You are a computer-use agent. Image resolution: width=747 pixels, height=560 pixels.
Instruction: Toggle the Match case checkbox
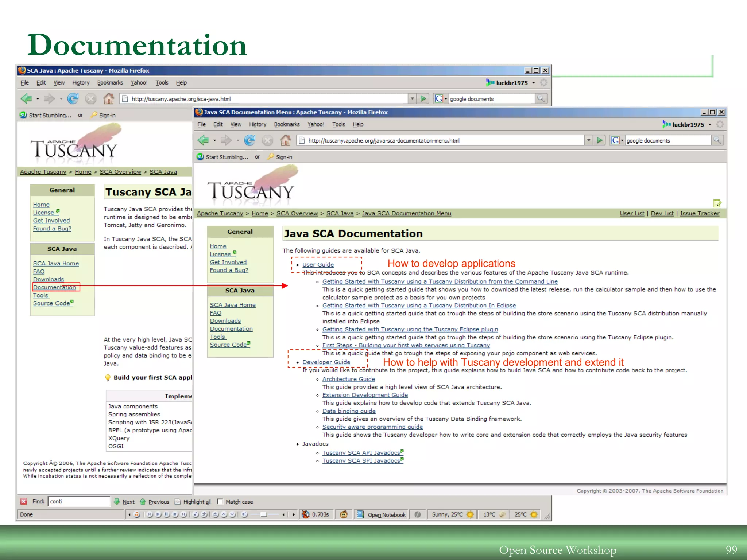(x=220, y=502)
